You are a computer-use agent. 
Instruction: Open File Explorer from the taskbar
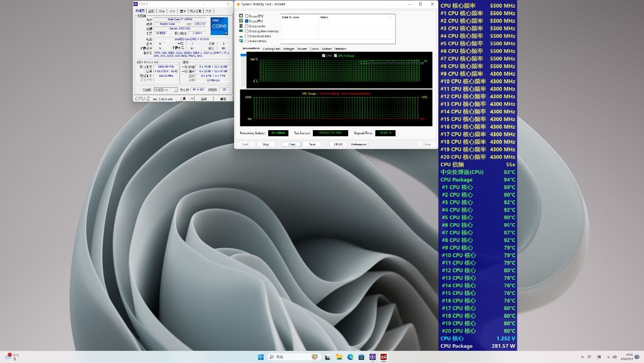coord(339,357)
